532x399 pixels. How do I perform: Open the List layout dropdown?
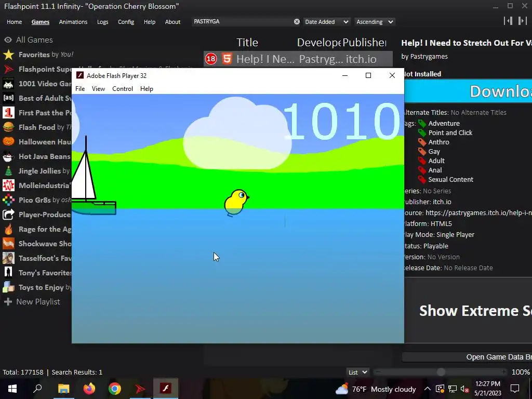(x=357, y=372)
